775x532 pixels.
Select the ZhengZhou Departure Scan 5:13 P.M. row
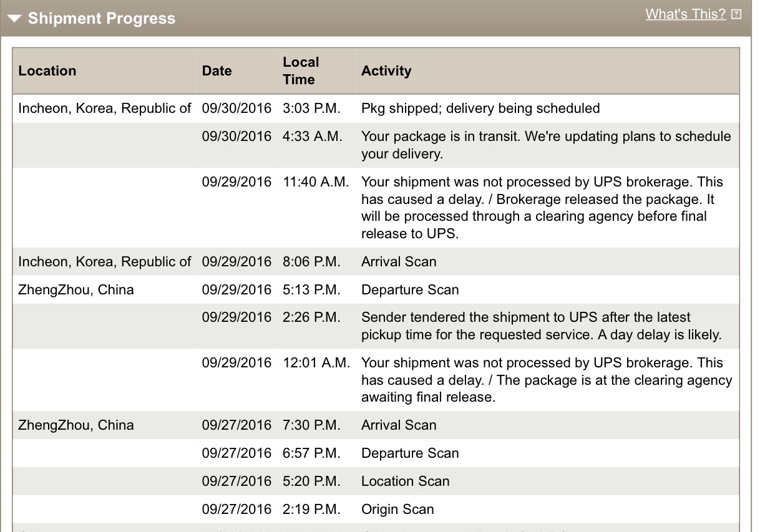[376, 289]
